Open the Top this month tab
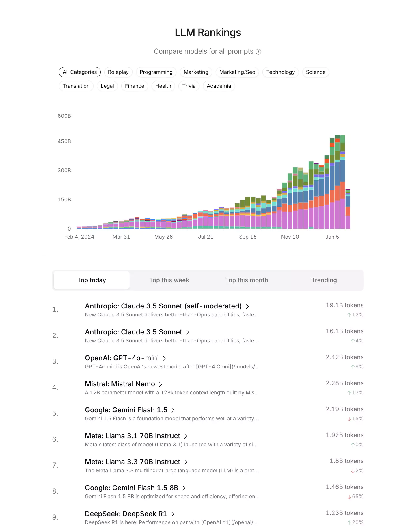This screenshot has width=414, height=532. point(247,280)
